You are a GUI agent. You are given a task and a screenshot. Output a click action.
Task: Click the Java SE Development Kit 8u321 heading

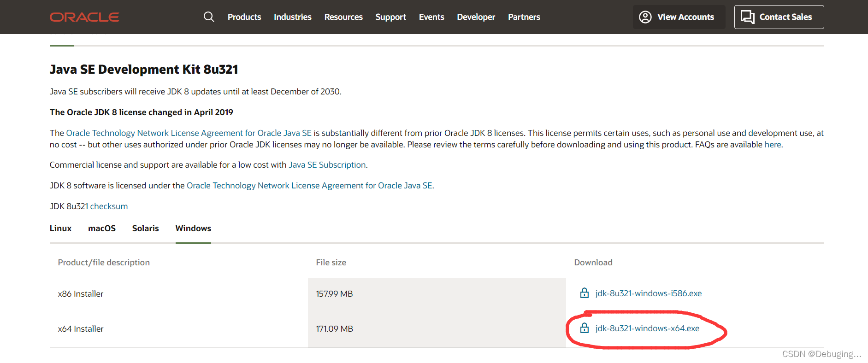(144, 70)
